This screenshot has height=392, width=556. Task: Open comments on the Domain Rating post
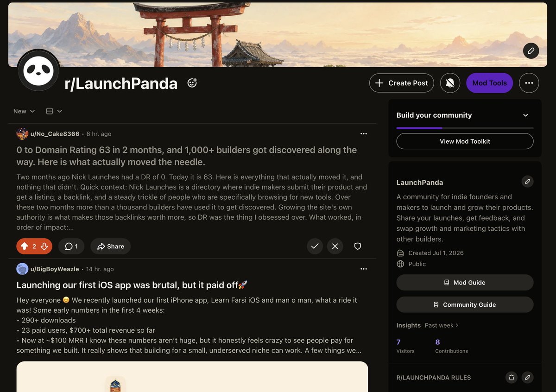71,247
